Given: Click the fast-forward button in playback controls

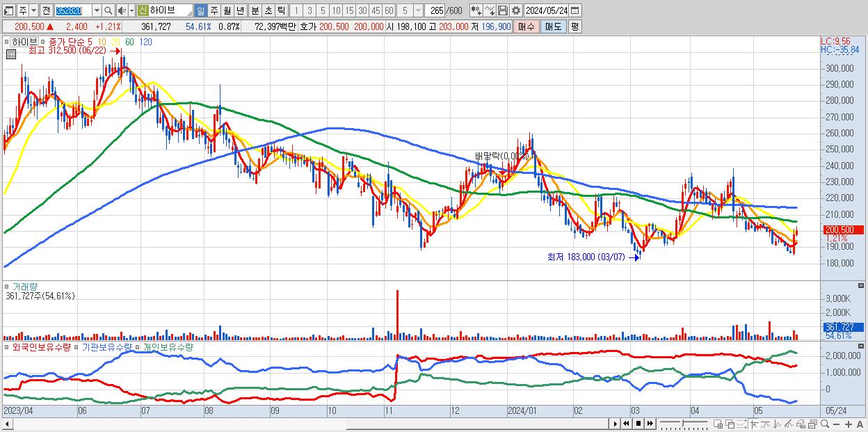Looking at the screenshot, I should coord(650,424).
